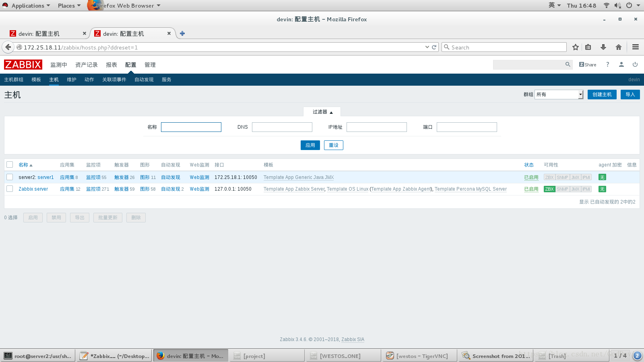Click the Firefox back arrow button
Image resolution: width=644 pixels, height=362 pixels.
8,47
